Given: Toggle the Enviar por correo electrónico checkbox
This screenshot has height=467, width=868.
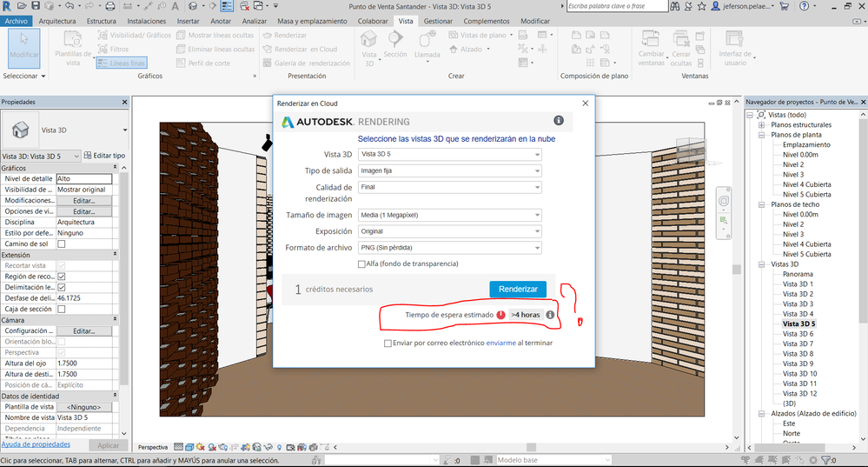Looking at the screenshot, I should (x=388, y=344).
